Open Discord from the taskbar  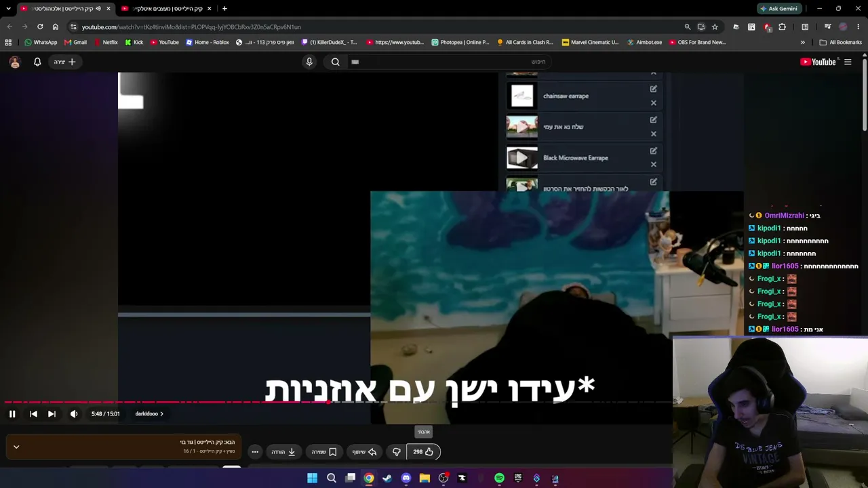(x=406, y=479)
